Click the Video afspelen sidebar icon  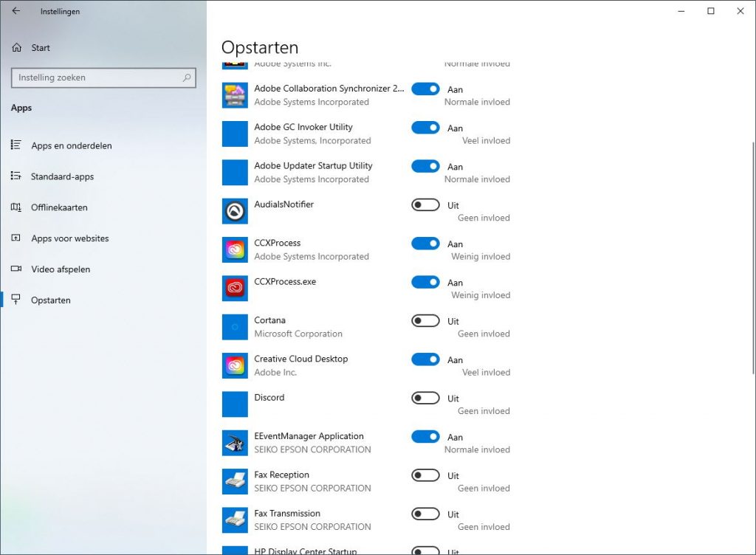point(16,269)
